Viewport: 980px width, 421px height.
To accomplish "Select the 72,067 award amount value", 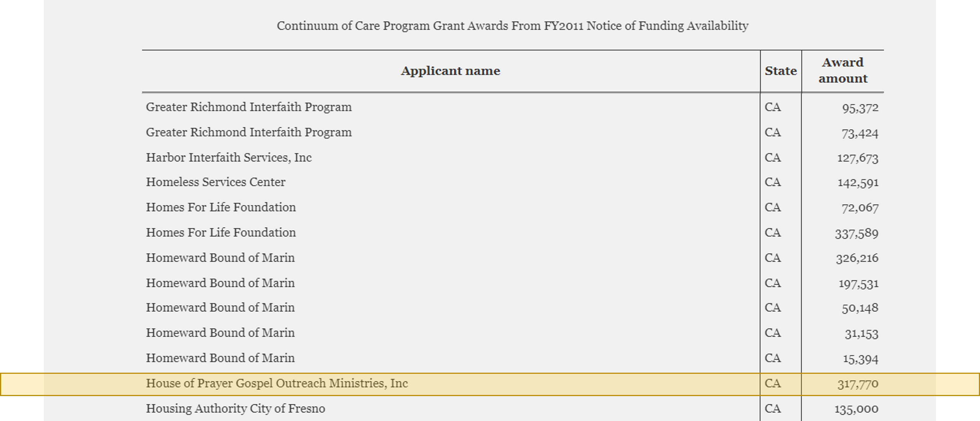I will 860,208.
